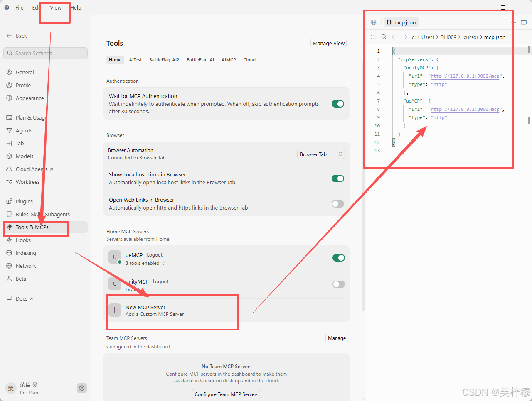Viewport: 532px width, 401px height.
Task: Go Back from settings
Action: (17, 36)
